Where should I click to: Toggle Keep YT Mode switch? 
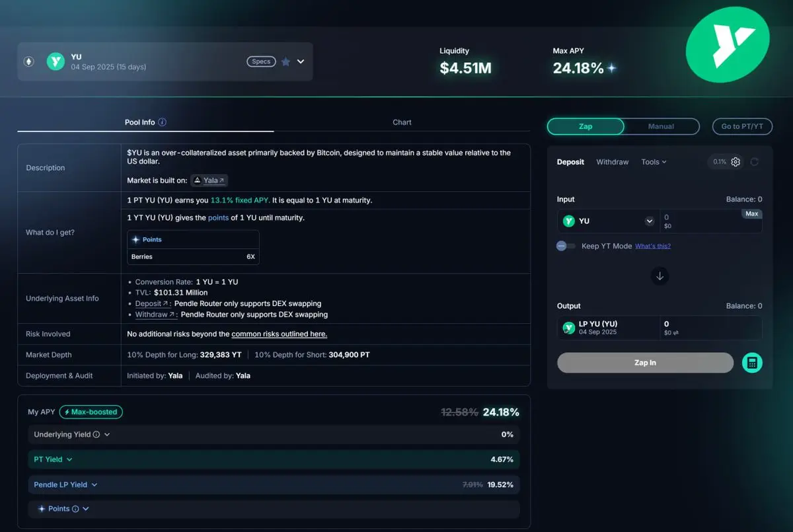566,246
